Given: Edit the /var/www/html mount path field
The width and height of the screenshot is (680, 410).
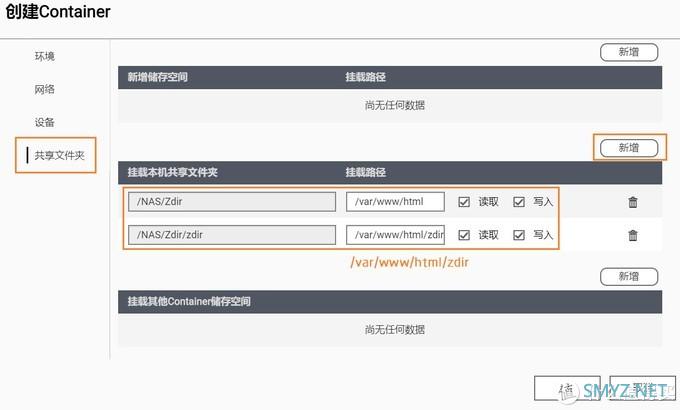Looking at the screenshot, I should 395,202.
